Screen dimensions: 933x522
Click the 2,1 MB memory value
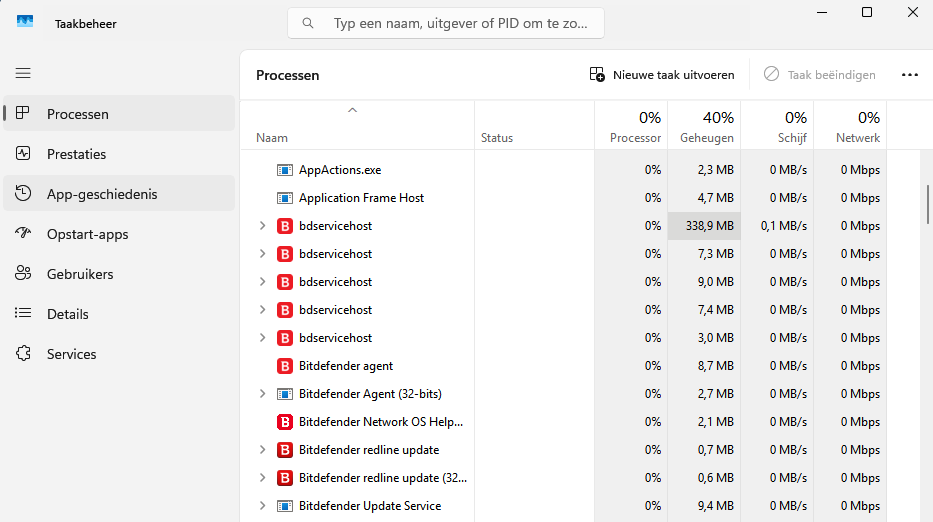(x=716, y=421)
